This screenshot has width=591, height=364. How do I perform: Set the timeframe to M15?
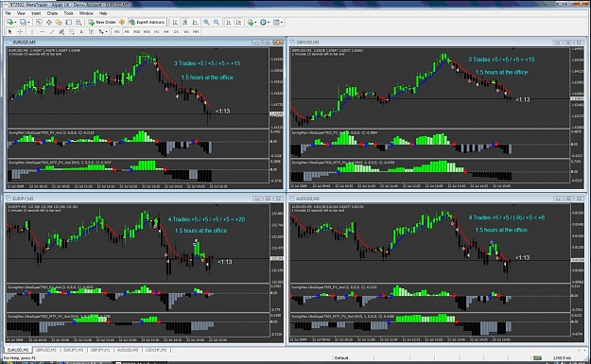tap(137, 31)
